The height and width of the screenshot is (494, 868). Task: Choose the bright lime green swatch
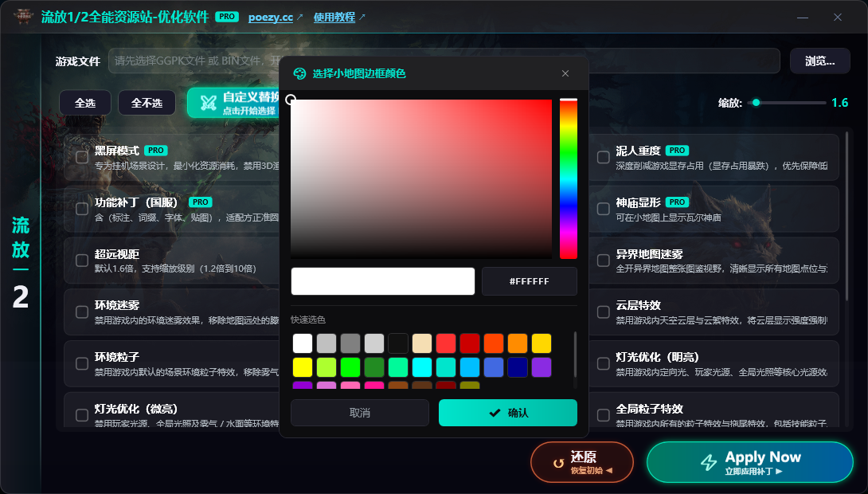point(350,367)
